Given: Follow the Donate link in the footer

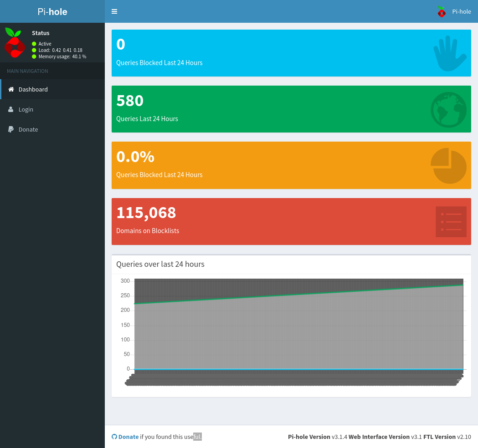Looking at the screenshot, I should [128, 437].
